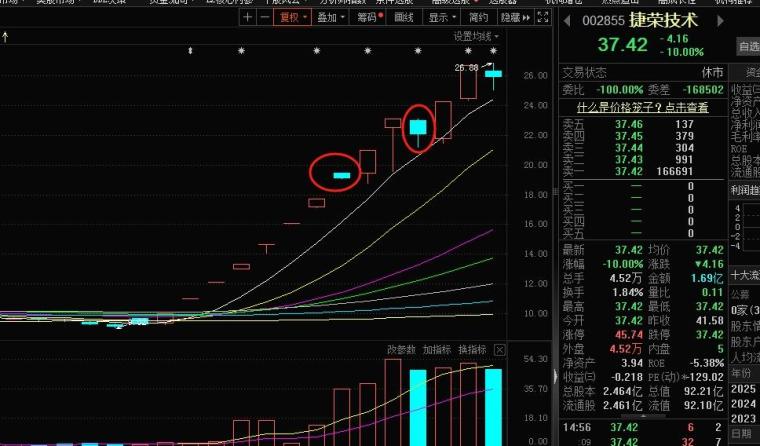
Task: Switch to the 简约 simple view
Action: pos(479,17)
